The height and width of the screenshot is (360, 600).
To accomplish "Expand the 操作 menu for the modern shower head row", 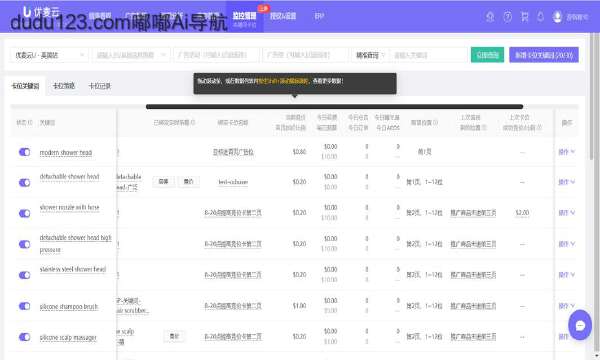I will pyautogui.click(x=566, y=152).
